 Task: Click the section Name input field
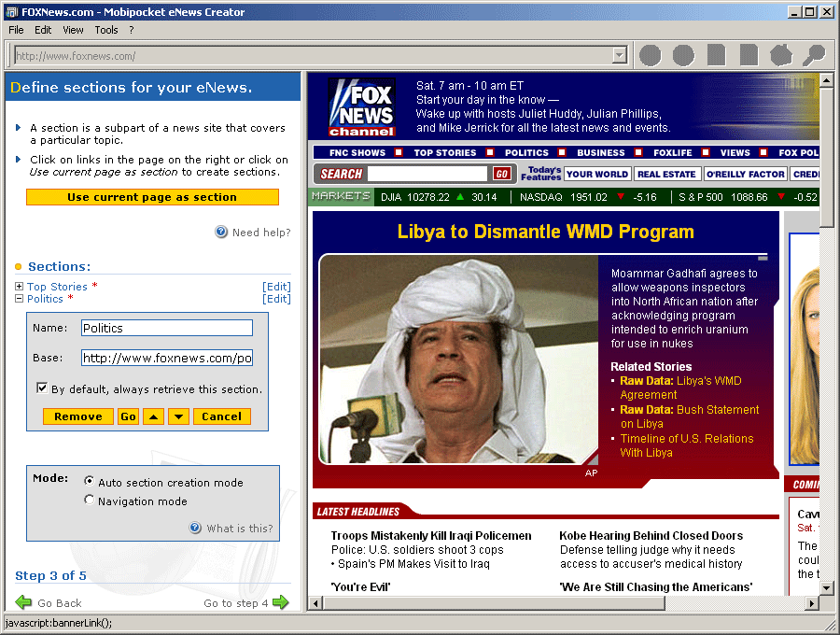pyautogui.click(x=167, y=328)
